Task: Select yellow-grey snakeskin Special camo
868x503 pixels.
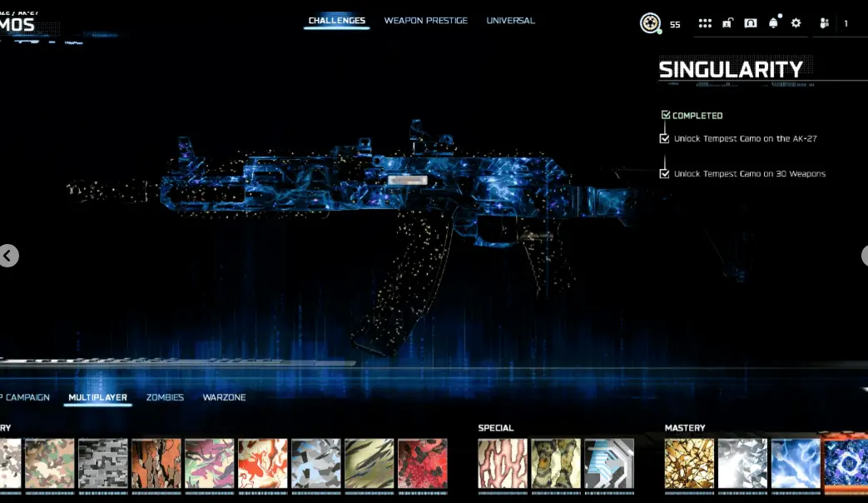Action: coord(556,464)
